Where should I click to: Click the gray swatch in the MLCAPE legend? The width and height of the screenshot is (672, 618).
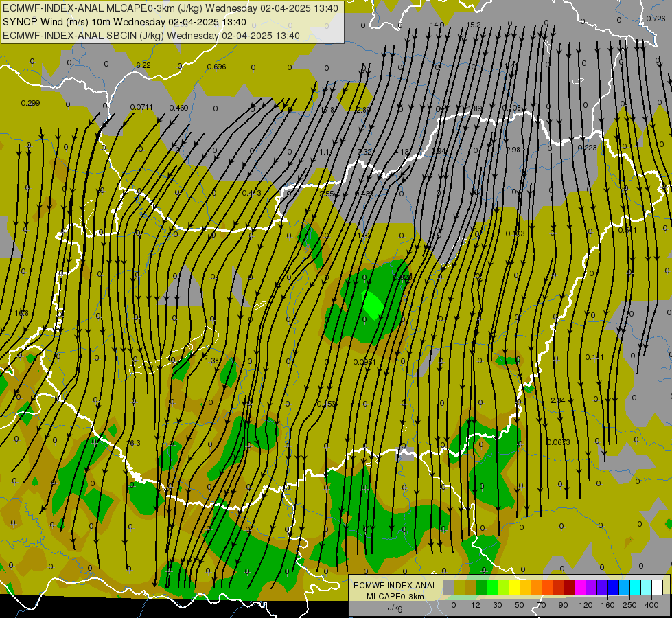449,587
